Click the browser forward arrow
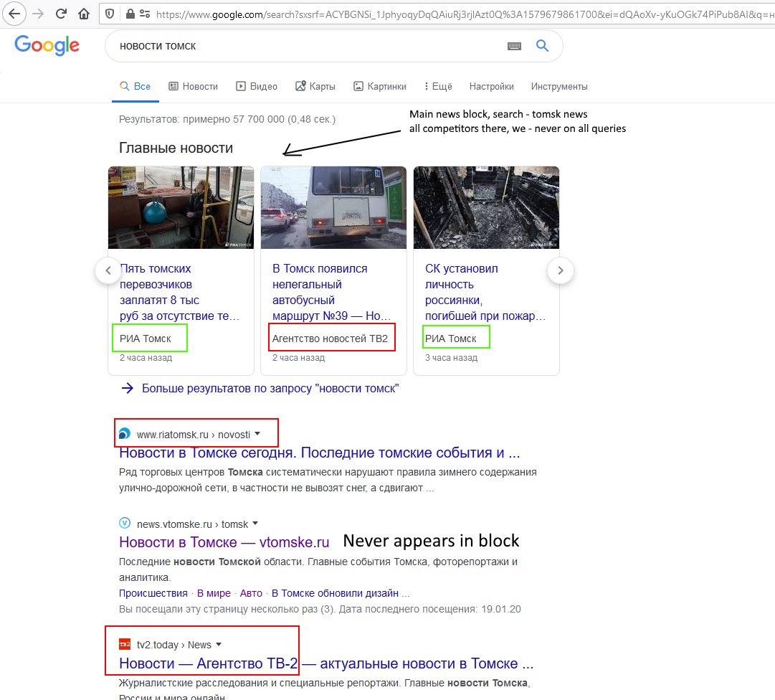The height and width of the screenshot is (700, 775). (x=38, y=14)
